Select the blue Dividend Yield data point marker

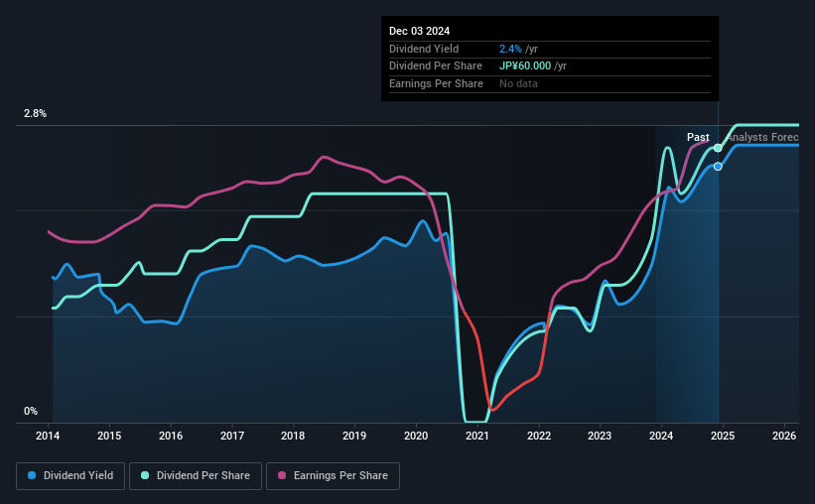pyautogui.click(x=718, y=167)
